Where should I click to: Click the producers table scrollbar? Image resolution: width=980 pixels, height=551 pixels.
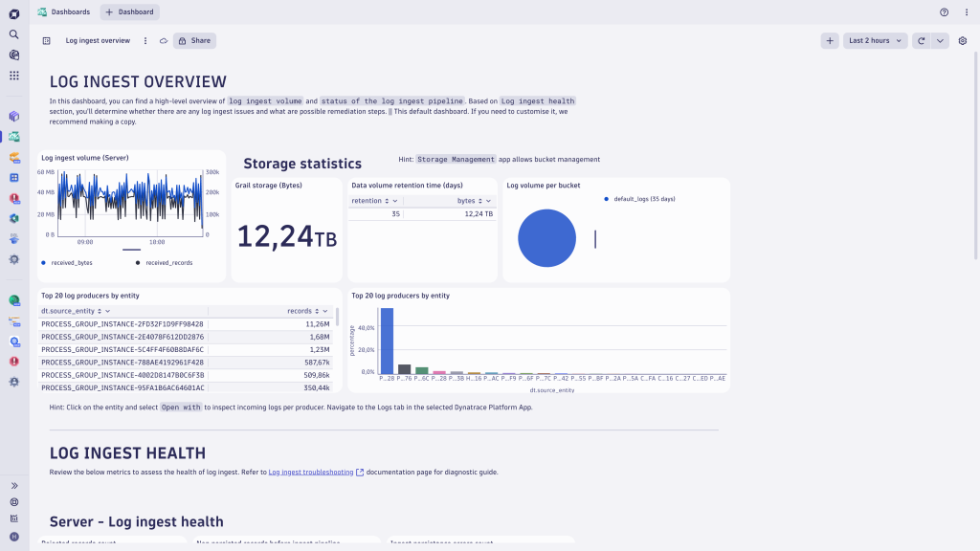tap(338, 316)
